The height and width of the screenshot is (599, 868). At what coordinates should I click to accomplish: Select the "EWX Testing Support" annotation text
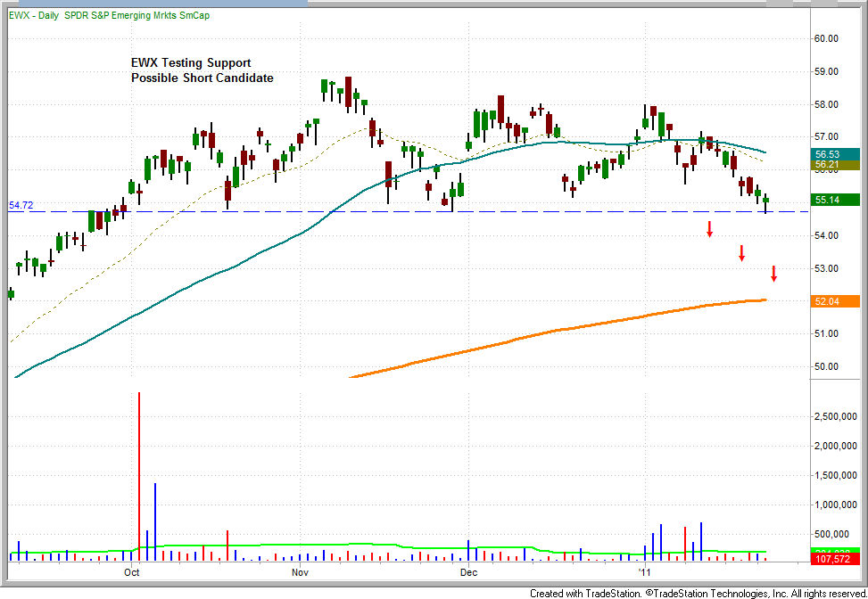click(x=191, y=63)
